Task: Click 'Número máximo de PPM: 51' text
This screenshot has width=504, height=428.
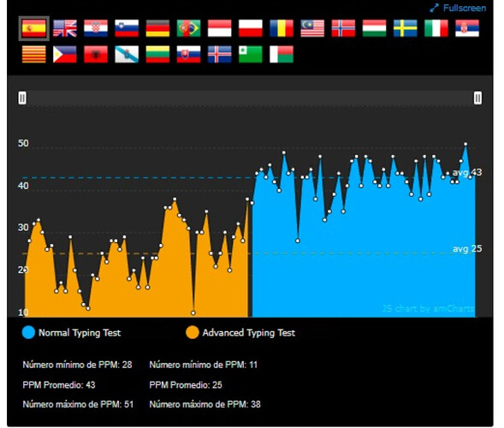Action: click(78, 404)
